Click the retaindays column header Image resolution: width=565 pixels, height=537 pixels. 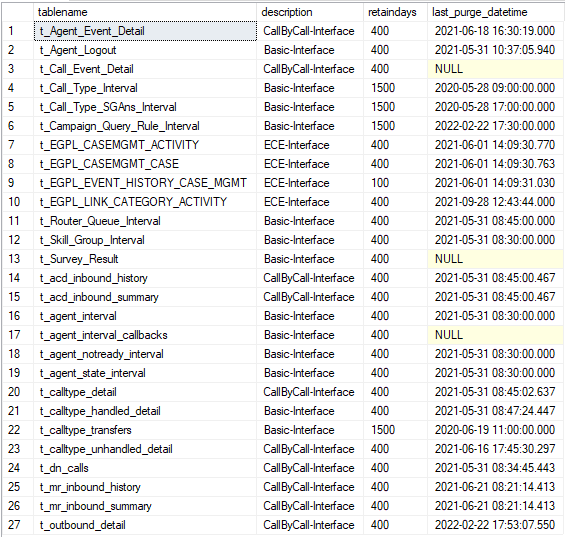click(395, 12)
